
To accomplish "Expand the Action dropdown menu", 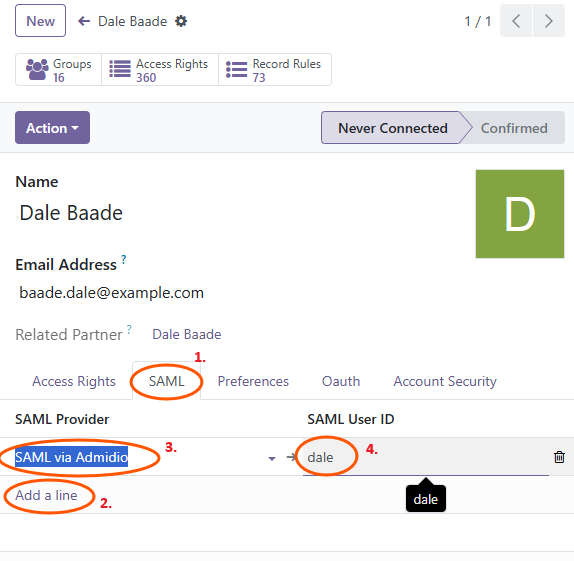I will click(x=52, y=128).
